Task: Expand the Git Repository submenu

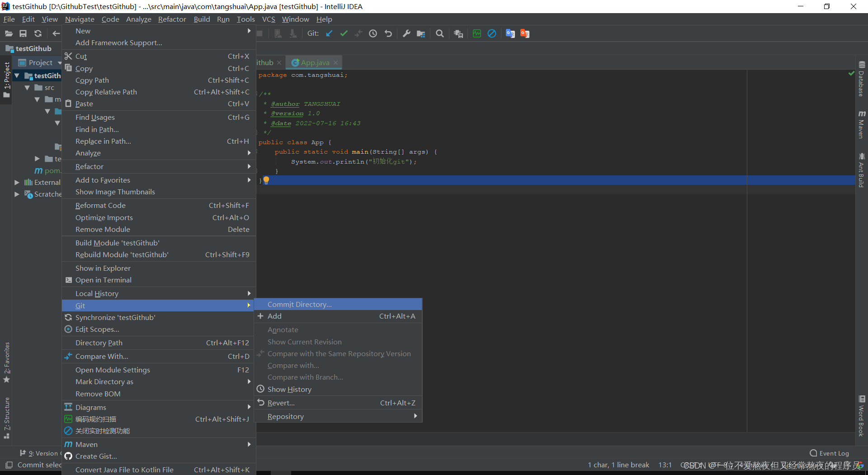Action: [338, 417]
